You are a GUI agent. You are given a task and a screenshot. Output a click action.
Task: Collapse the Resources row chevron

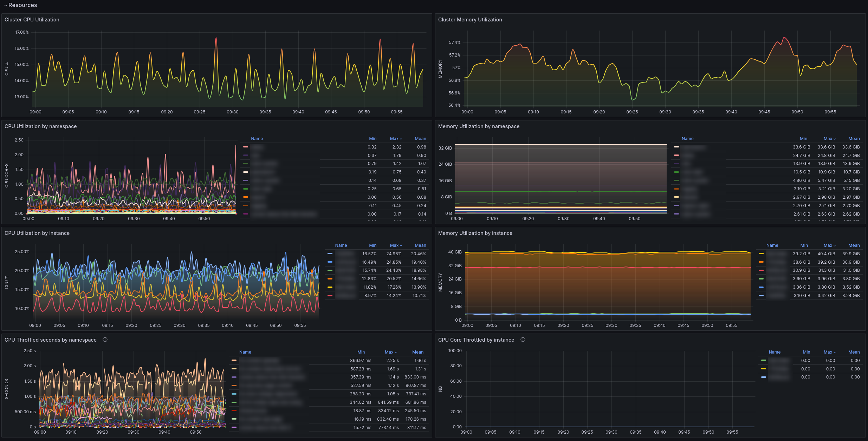pyautogui.click(x=5, y=5)
